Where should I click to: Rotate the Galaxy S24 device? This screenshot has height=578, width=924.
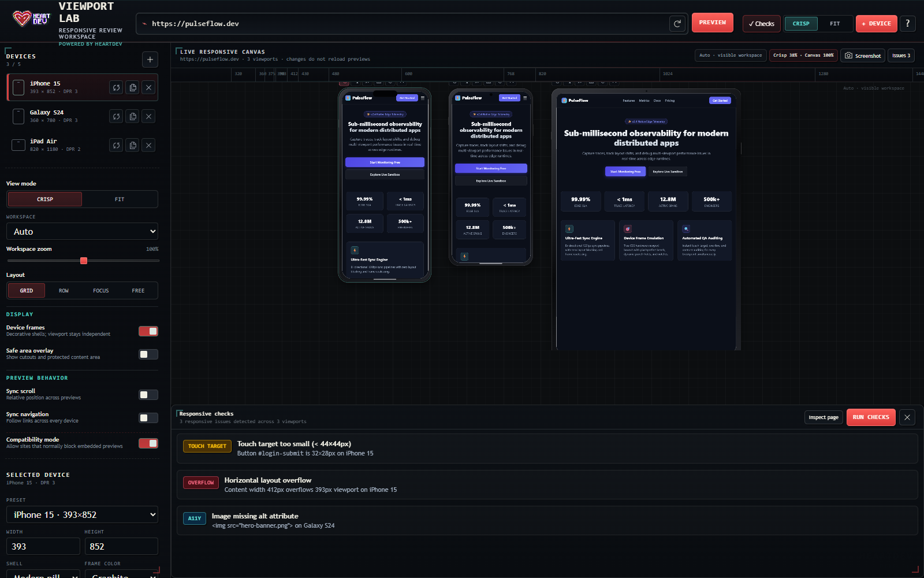point(116,116)
